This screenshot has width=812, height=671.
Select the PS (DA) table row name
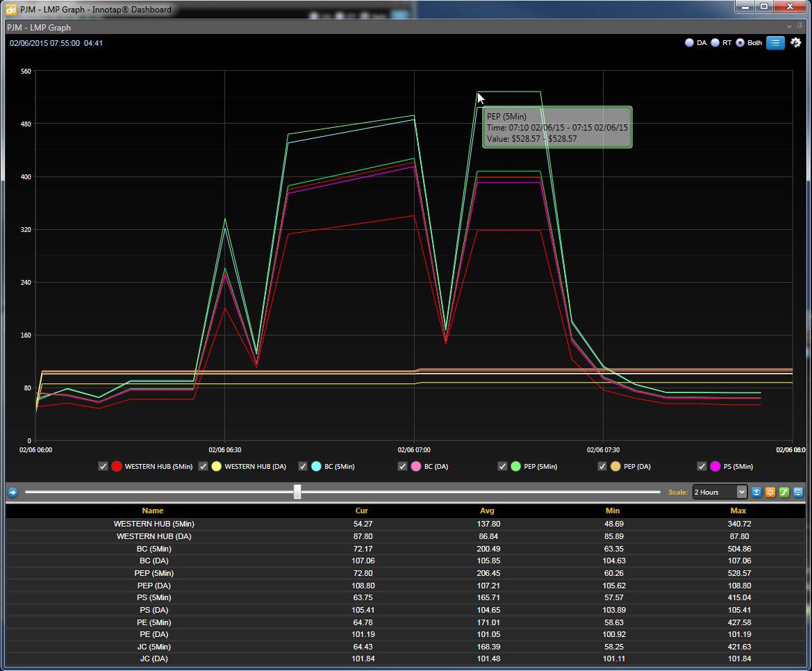154,610
